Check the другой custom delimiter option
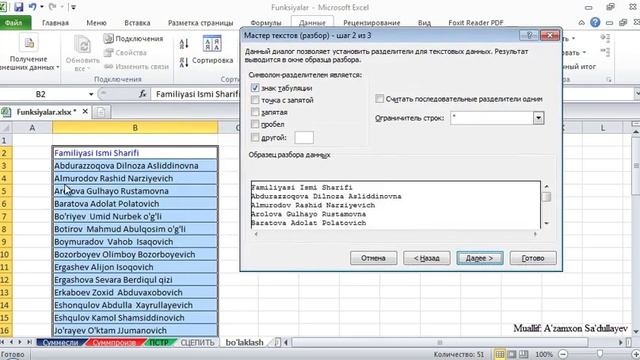Image resolution: width=640 pixels, height=360 pixels. point(255,138)
